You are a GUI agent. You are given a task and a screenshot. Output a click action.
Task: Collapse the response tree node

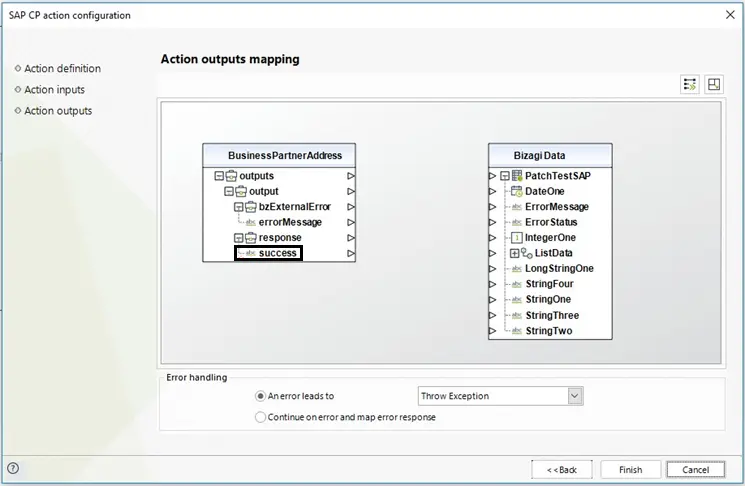239,238
